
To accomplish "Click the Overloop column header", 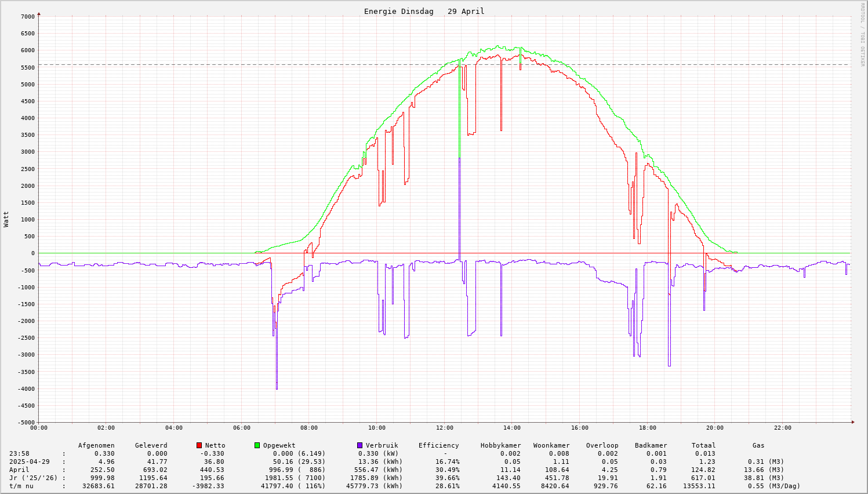I will click(602, 445).
